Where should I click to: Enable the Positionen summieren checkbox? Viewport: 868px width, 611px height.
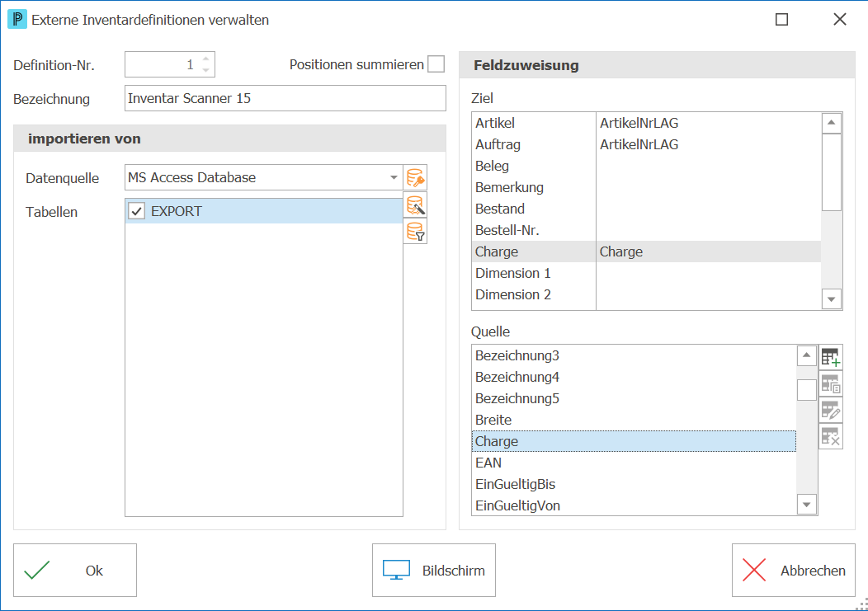pyautogui.click(x=436, y=64)
